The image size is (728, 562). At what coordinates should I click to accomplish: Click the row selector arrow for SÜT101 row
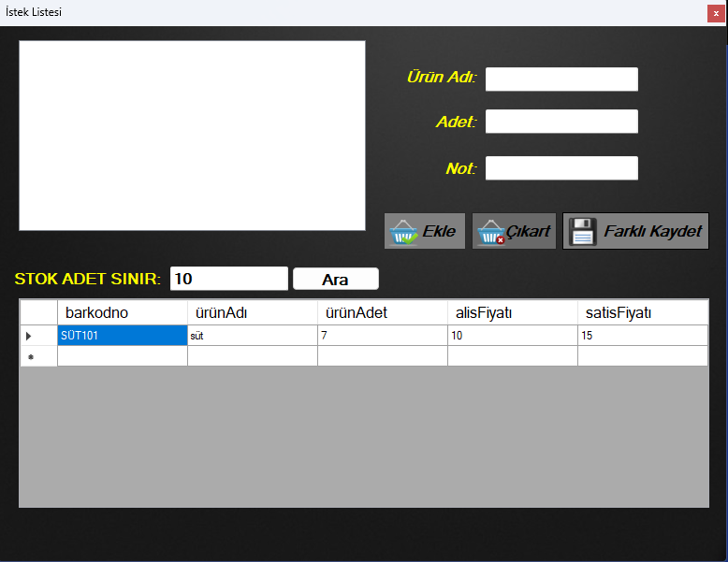(x=39, y=336)
